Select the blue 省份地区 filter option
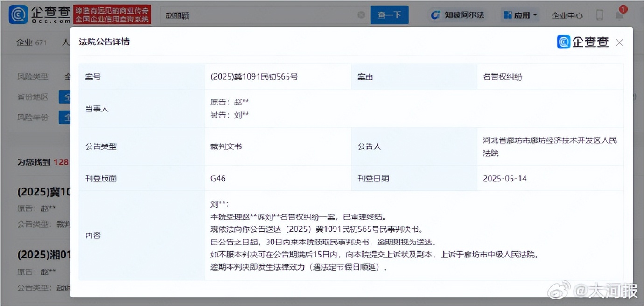Viewport: 644px width, 306px height. click(x=64, y=97)
